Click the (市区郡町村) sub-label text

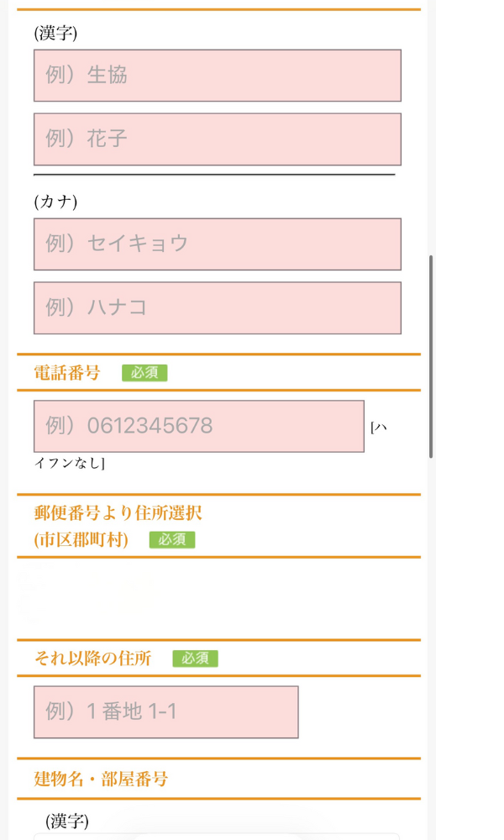coord(81,540)
